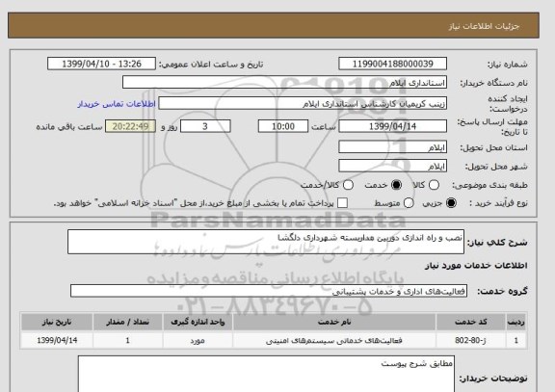555x392 pixels.
Task: Click the تاریخ نیاز column header
Action: (57, 322)
